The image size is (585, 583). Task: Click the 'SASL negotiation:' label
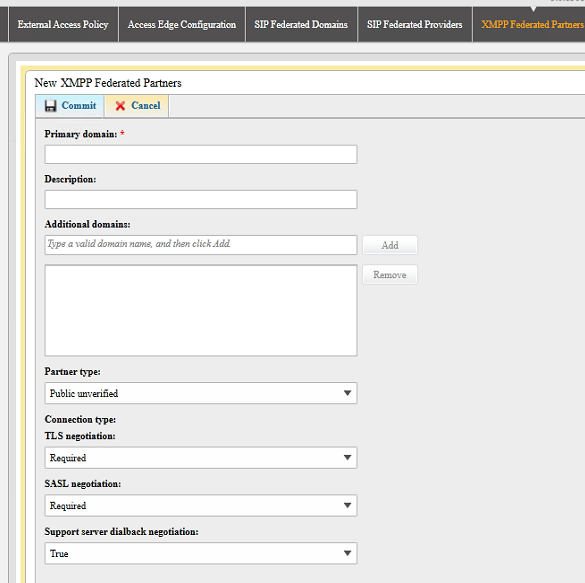82,484
